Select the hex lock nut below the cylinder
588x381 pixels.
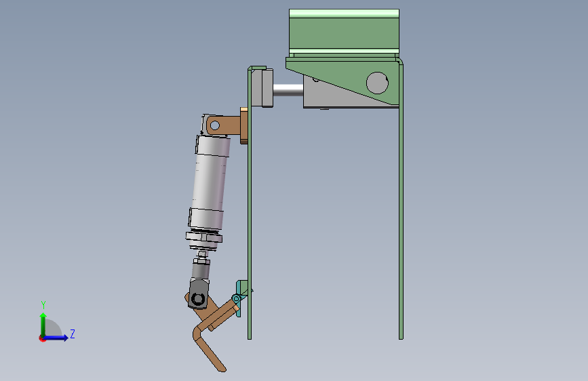tap(203, 237)
